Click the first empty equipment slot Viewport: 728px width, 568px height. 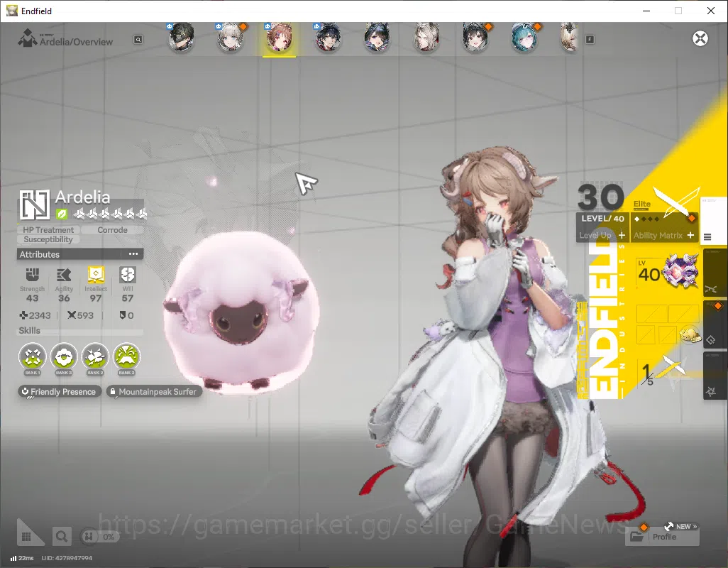[651, 314]
